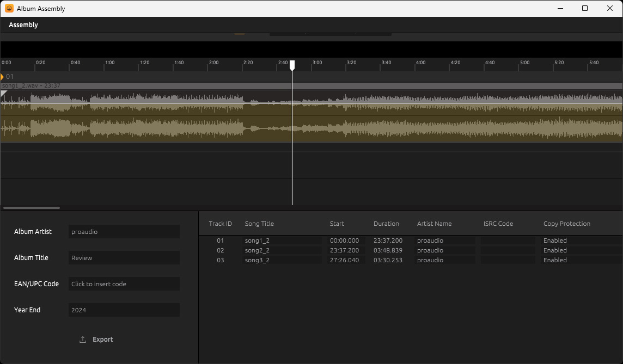Toggle Copy Protection for track 03
The height and width of the screenshot is (364, 623).
coord(555,260)
